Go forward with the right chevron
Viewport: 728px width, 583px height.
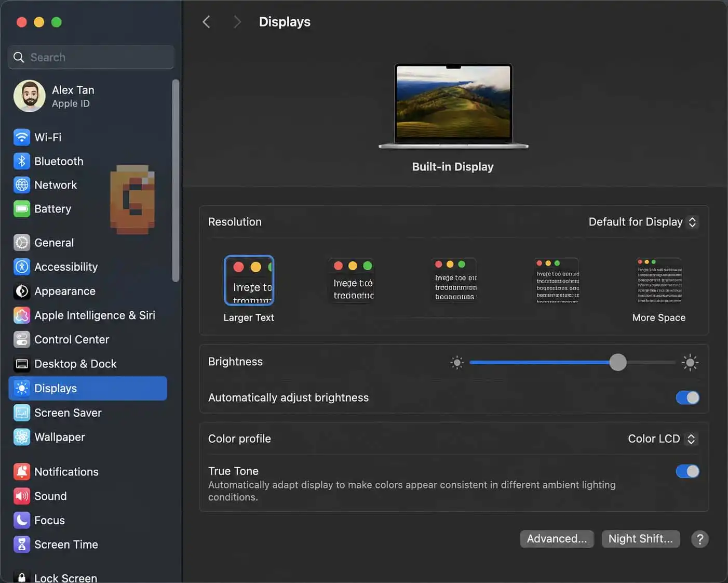coord(237,22)
